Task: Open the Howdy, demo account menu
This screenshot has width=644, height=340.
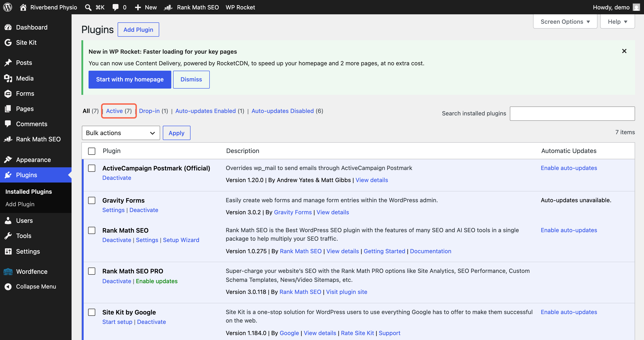Action: click(x=616, y=7)
